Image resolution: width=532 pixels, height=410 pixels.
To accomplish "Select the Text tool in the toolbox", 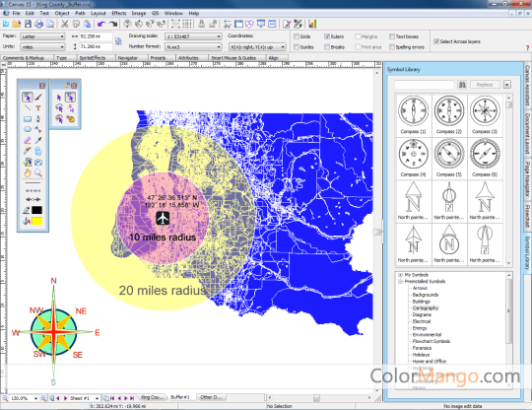I will pos(38,108).
